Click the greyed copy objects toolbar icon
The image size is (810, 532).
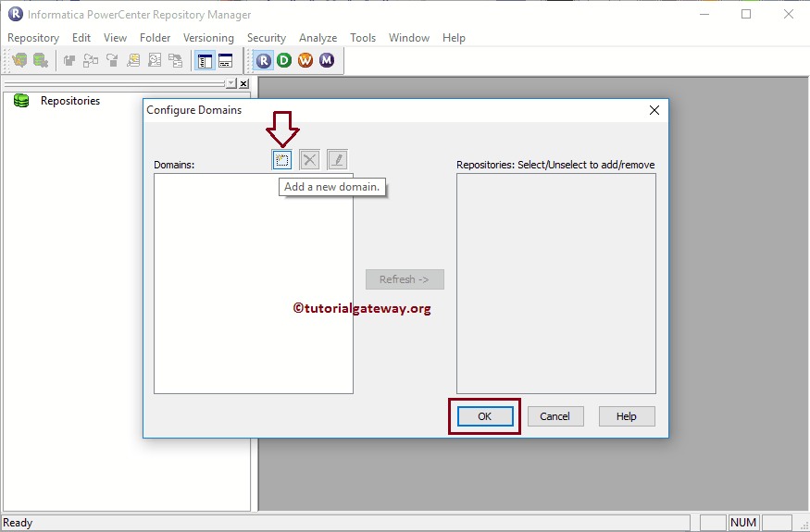tap(69, 60)
